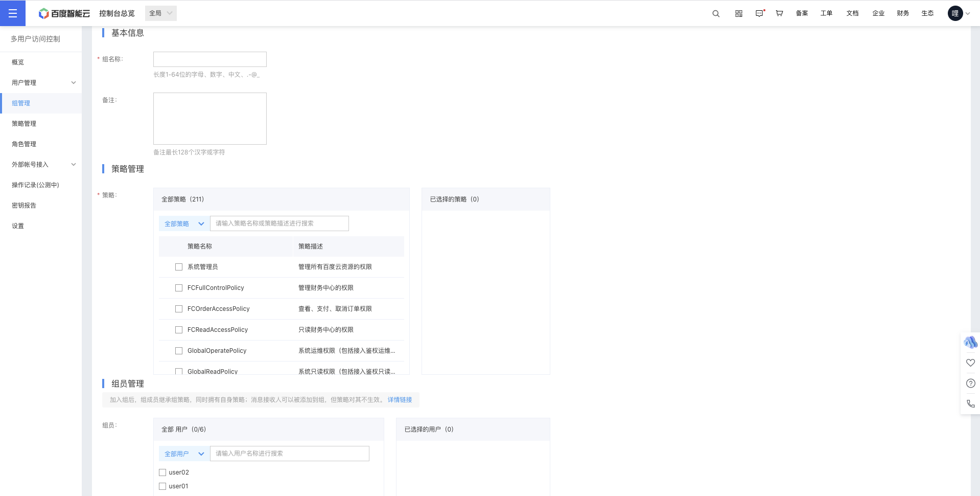The image size is (980, 496).
Task: Open 企业 in the top navigation
Action: coord(878,14)
